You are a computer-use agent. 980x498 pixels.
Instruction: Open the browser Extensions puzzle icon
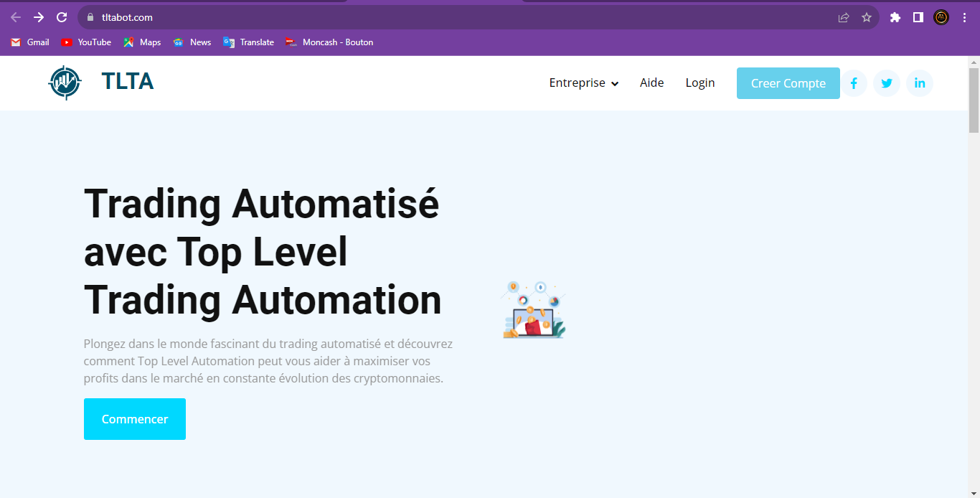pyautogui.click(x=895, y=17)
